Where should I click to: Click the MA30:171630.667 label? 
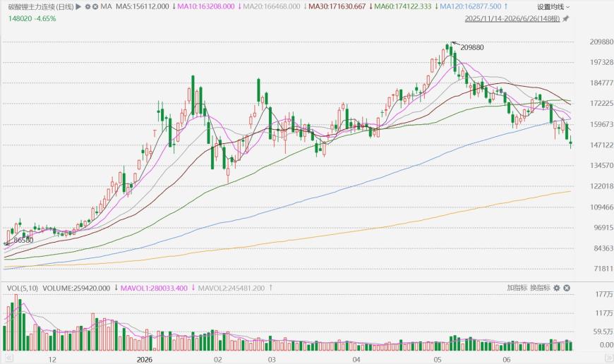pos(337,6)
